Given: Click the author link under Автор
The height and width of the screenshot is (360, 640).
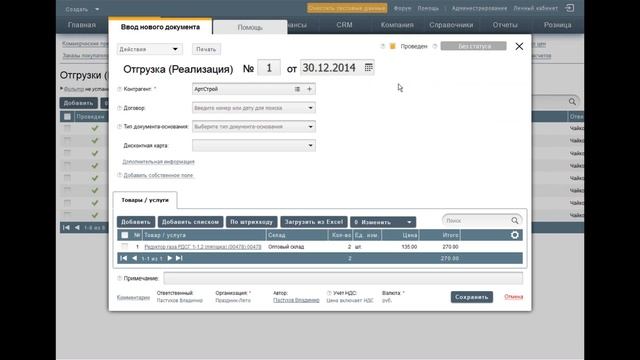Looking at the screenshot, I should 296,300.
